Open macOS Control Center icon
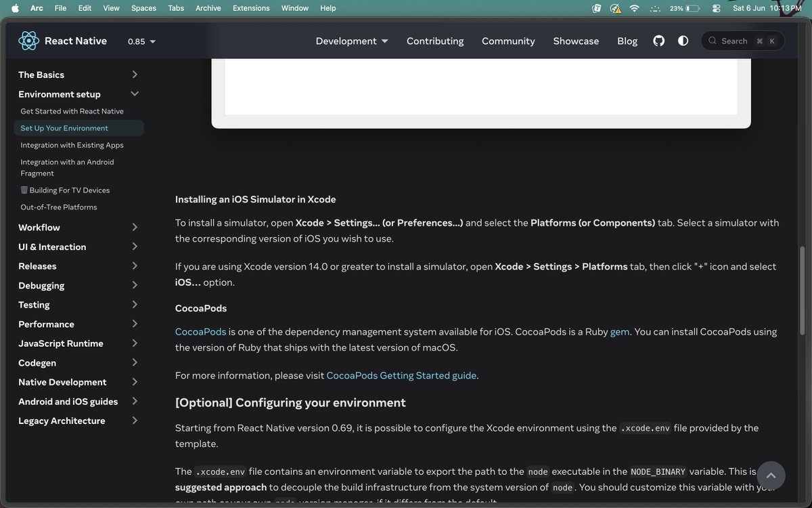Screen dimensions: 812x508 pos(717,8)
